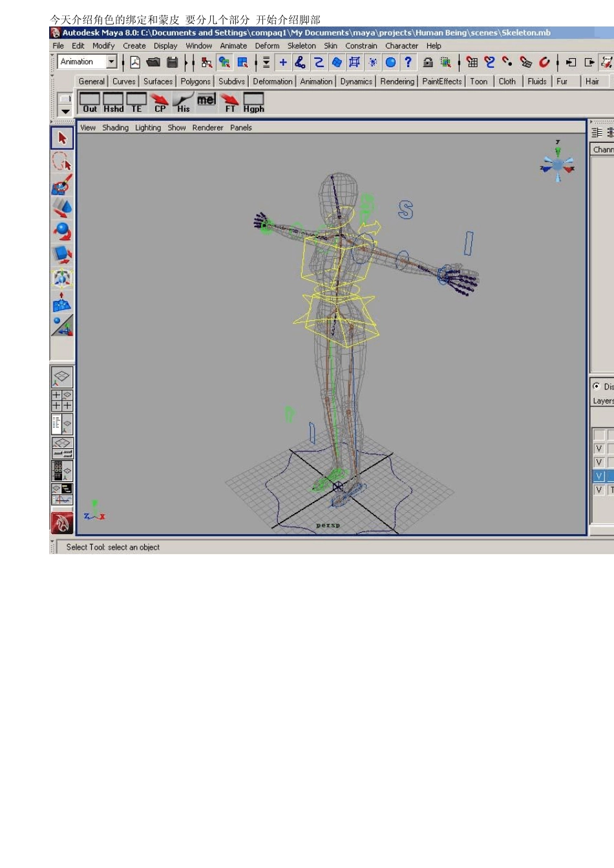
Task: Switch to four-view layout icon
Action: 62,400
